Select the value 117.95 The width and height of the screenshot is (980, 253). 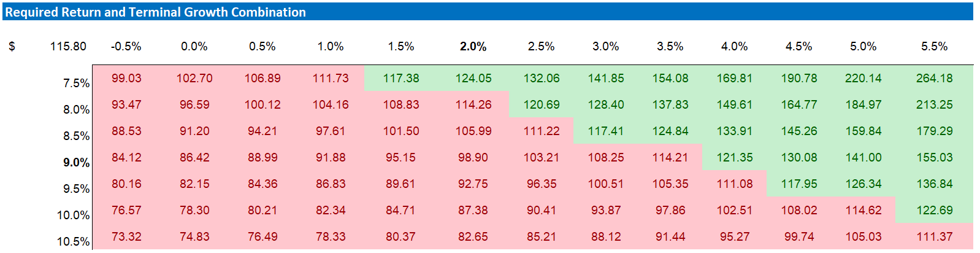[x=798, y=184]
